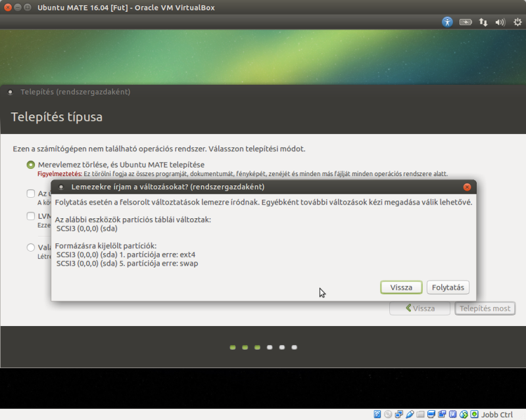Click text 'SCSI3 (0,0,0) (sda) 5. partíciója erre: swap'
The height and width of the screenshot is (420, 526).
(127, 264)
